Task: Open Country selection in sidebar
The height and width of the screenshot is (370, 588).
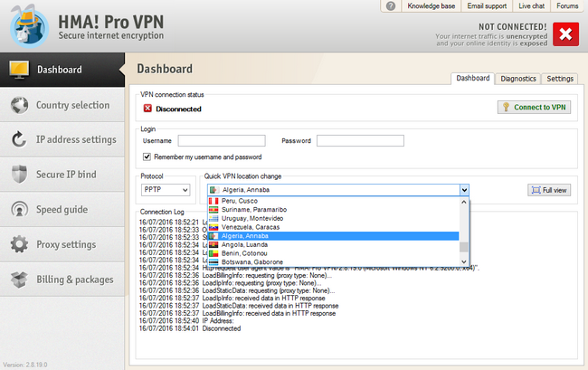Action: point(62,105)
